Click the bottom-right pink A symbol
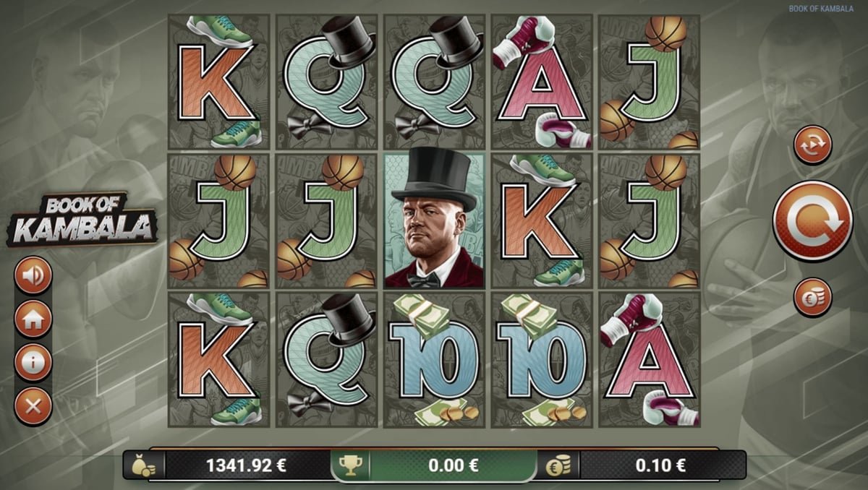The height and width of the screenshot is (490, 868). [x=649, y=359]
